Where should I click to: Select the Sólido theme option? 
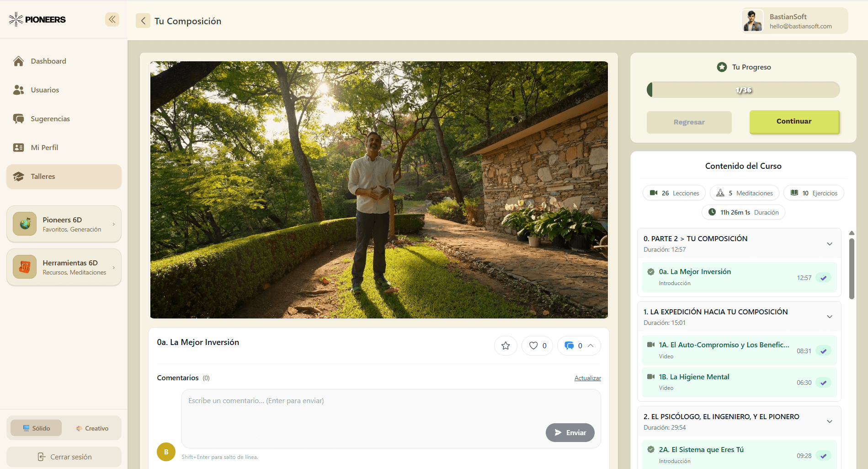[36, 428]
